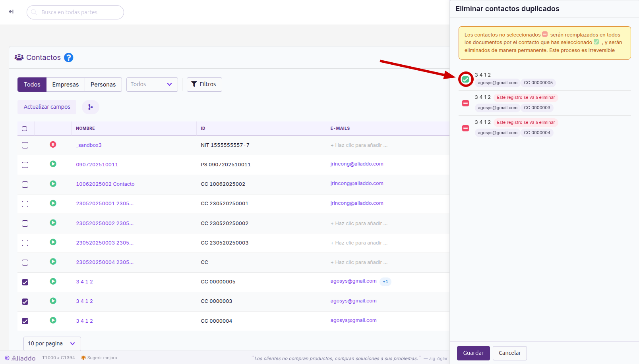Expand the +1 extra emails badge
The image size is (639, 364).
point(385,281)
